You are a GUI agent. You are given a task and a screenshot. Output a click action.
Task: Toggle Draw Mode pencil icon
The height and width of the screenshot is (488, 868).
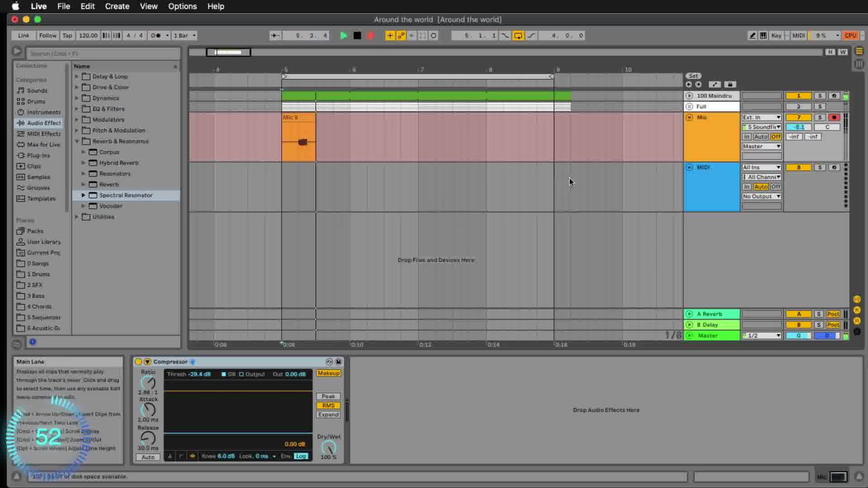(752, 36)
